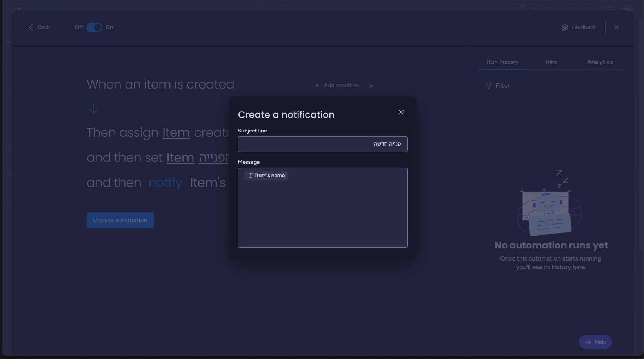Click the underlined Item in set sentence
644x359 pixels.
[x=180, y=158]
